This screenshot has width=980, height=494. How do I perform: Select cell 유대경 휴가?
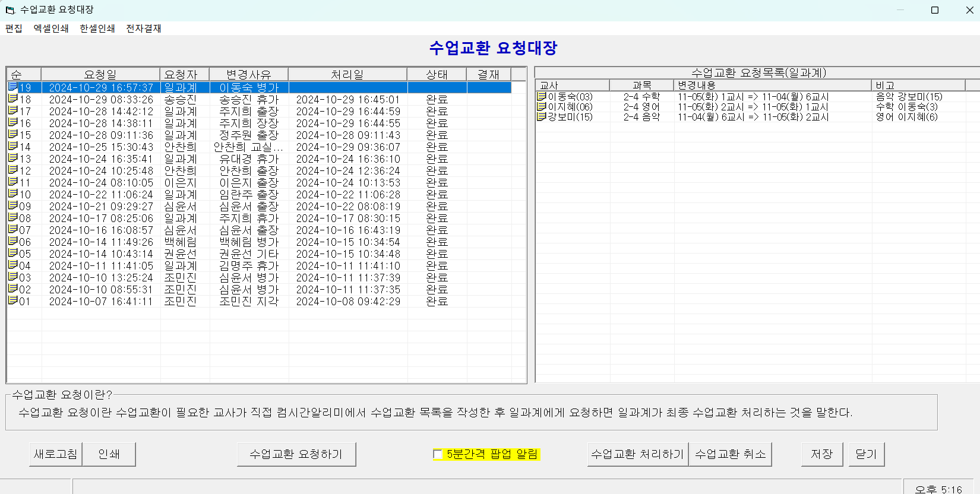[x=249, y=159]
